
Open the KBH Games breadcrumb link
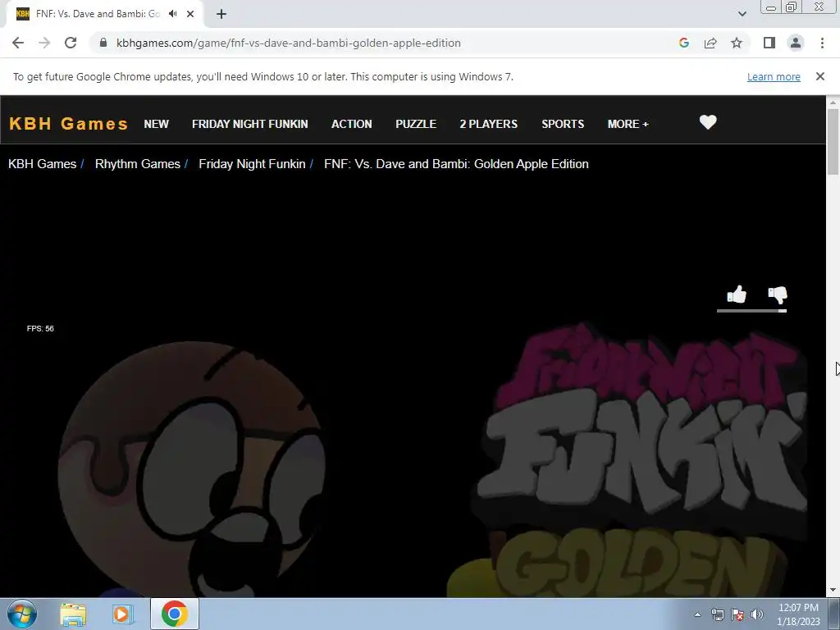(x=43, y=164)
